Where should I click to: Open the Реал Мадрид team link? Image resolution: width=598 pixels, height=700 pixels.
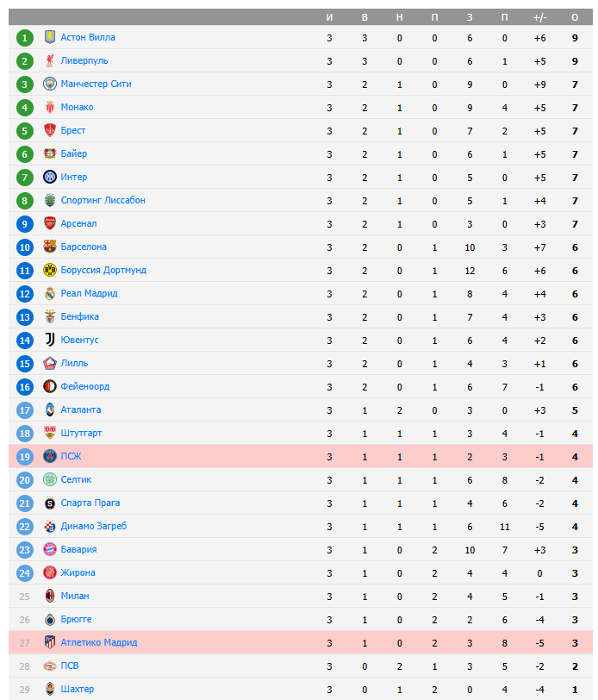tap(89, 293)
